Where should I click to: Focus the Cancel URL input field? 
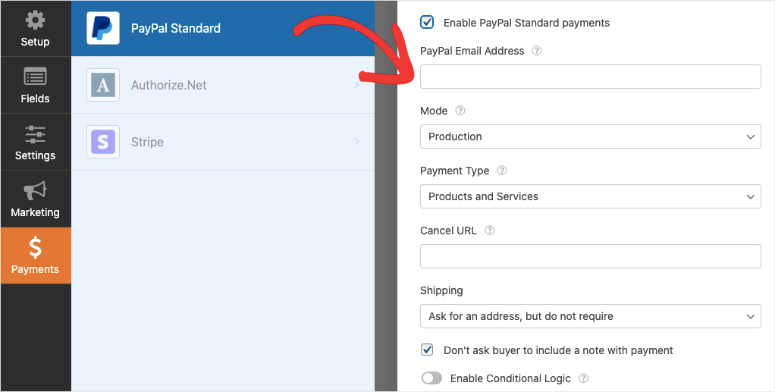click(590, 256)
